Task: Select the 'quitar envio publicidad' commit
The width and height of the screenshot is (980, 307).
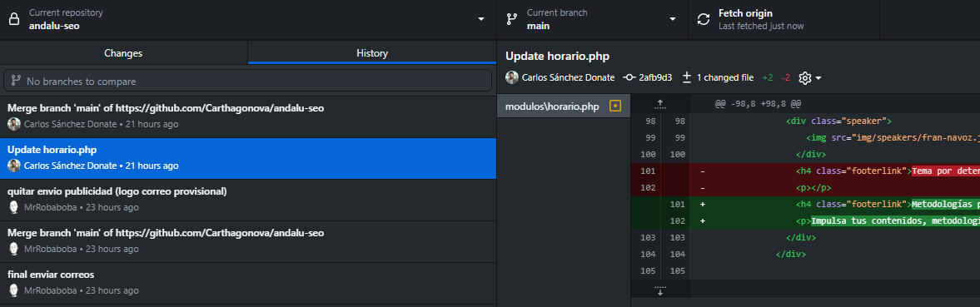Action: [x=248, y=200]
